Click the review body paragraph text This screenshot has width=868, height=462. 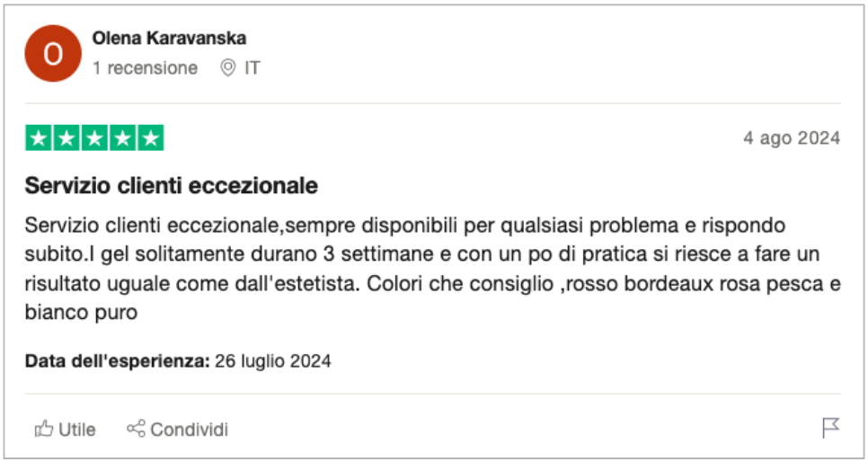(x=433, y=270)
